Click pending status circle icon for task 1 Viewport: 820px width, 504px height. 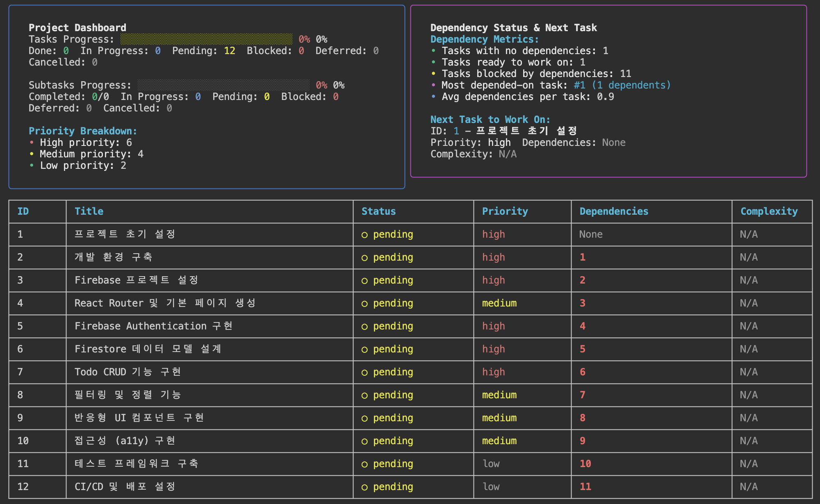364,235
